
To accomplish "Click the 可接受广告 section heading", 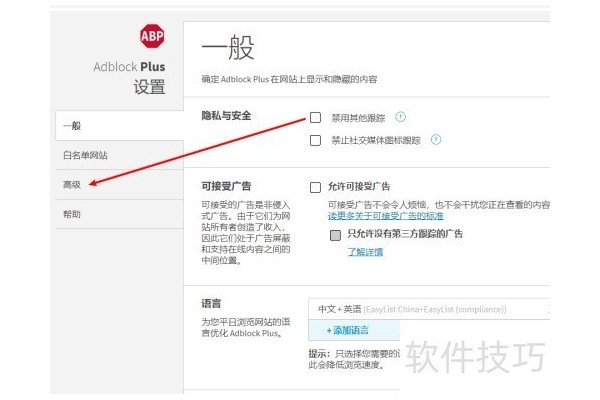I will coord(226,186).
